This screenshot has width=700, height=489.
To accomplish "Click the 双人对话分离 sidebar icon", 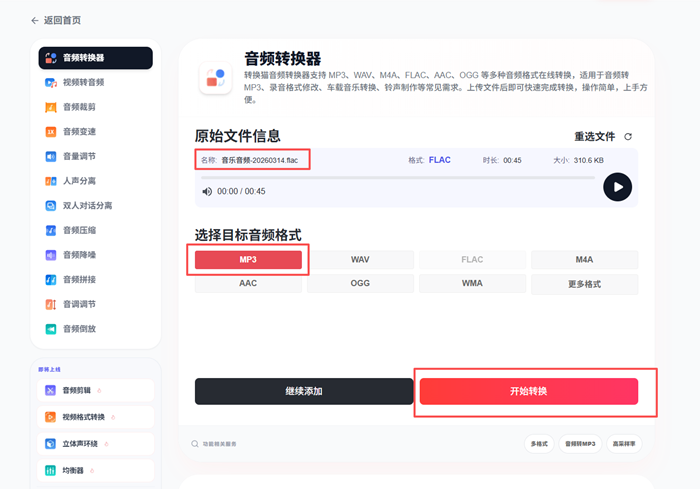I will coord(51,205).
